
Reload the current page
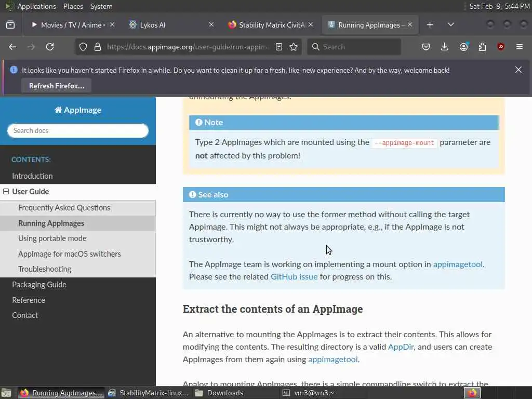[50, 47]
